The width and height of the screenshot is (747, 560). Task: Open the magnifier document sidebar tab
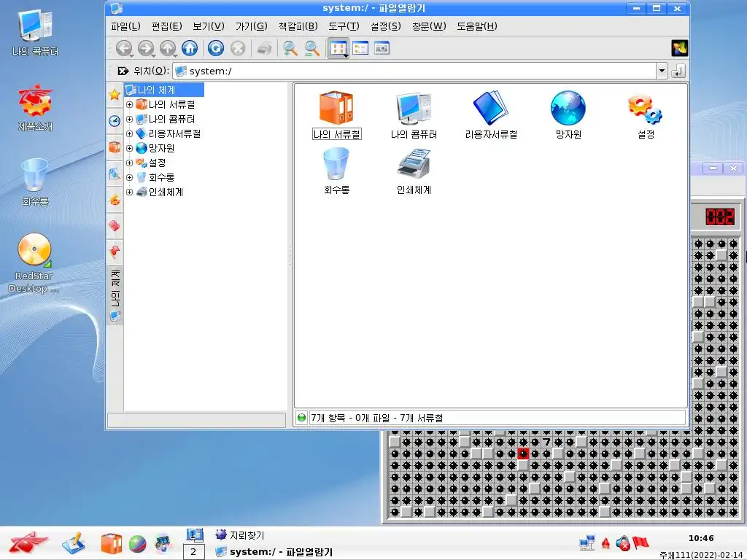pos(115,174)
